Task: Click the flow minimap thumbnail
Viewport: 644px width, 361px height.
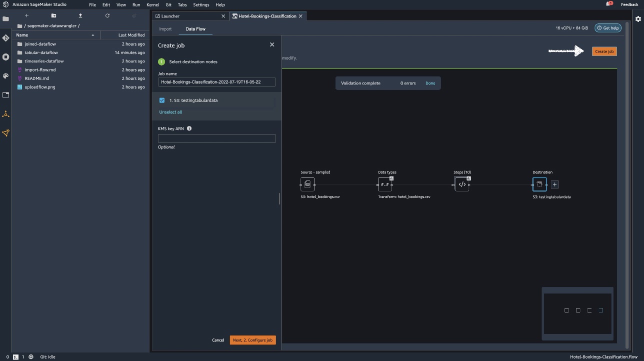Action: click(x=577, y=313)
